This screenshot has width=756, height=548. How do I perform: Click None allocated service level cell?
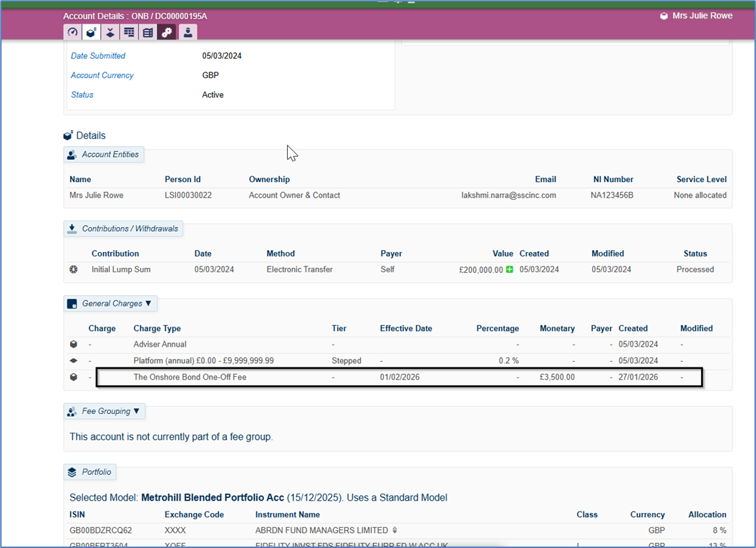700,195
